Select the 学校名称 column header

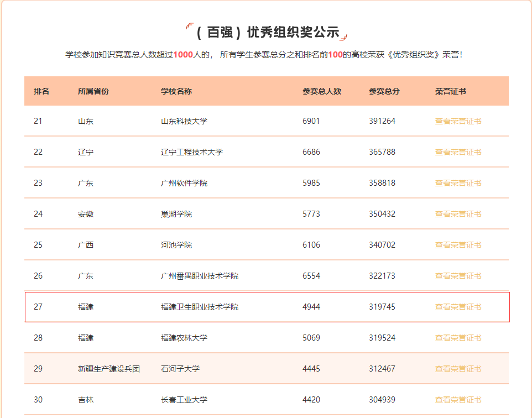(x=176, y=91)
